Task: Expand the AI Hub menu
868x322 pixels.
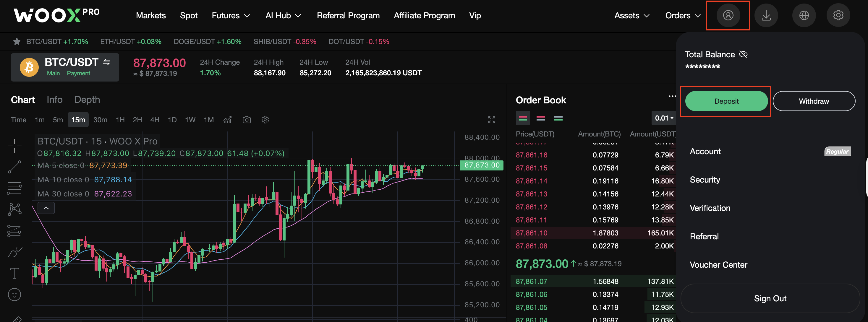Action: pos(283,15)
